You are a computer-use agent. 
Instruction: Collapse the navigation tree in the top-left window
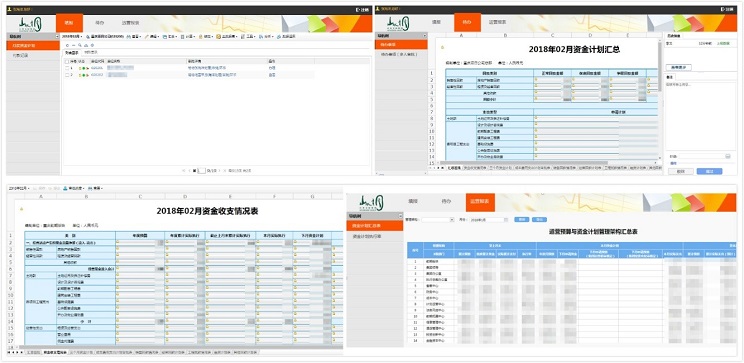[x=57, y=36]
